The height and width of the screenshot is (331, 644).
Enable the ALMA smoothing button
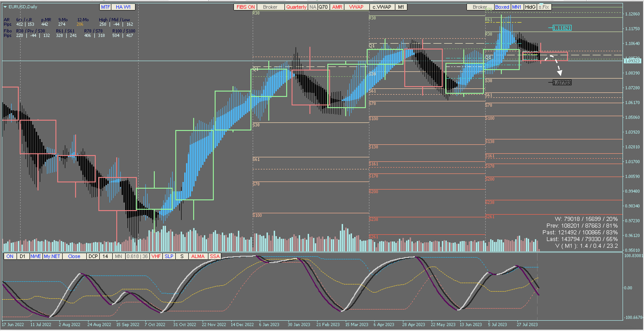[x=198, y=256]
